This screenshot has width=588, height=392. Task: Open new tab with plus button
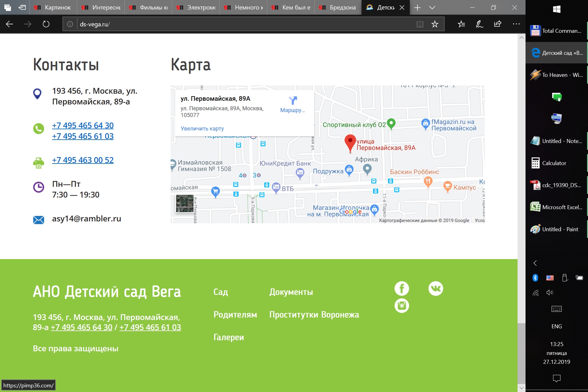click(417, 8)
